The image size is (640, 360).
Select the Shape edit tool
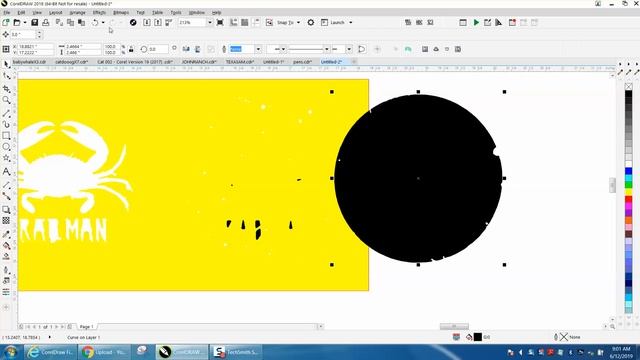pos(6,76)
